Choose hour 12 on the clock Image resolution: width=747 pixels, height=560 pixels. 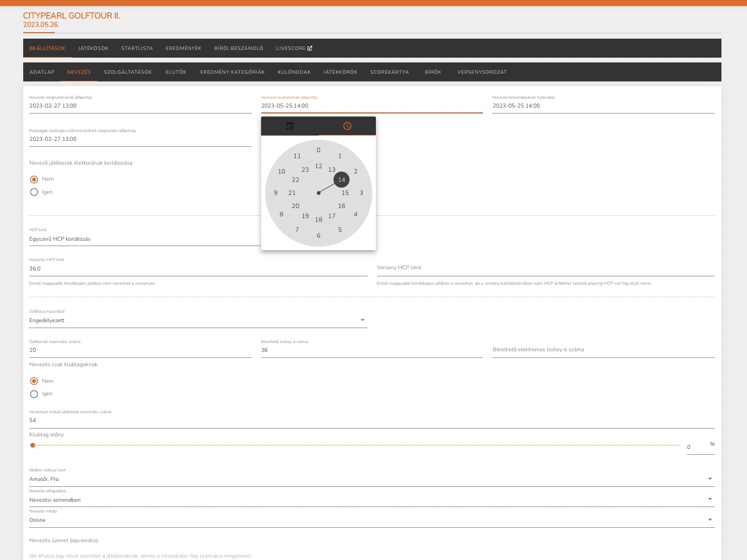point(319,166)
